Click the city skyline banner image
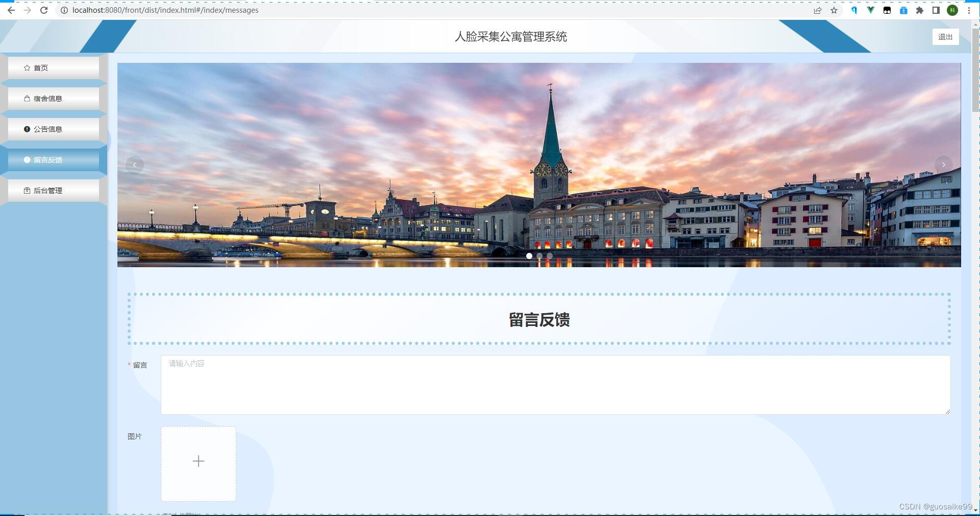 coord(539,165)
